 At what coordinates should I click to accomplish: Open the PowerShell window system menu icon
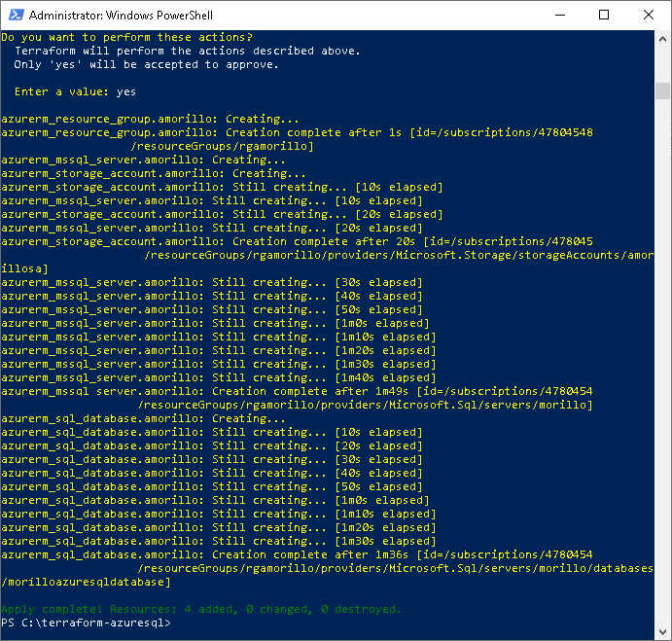[x=16, y=15]
